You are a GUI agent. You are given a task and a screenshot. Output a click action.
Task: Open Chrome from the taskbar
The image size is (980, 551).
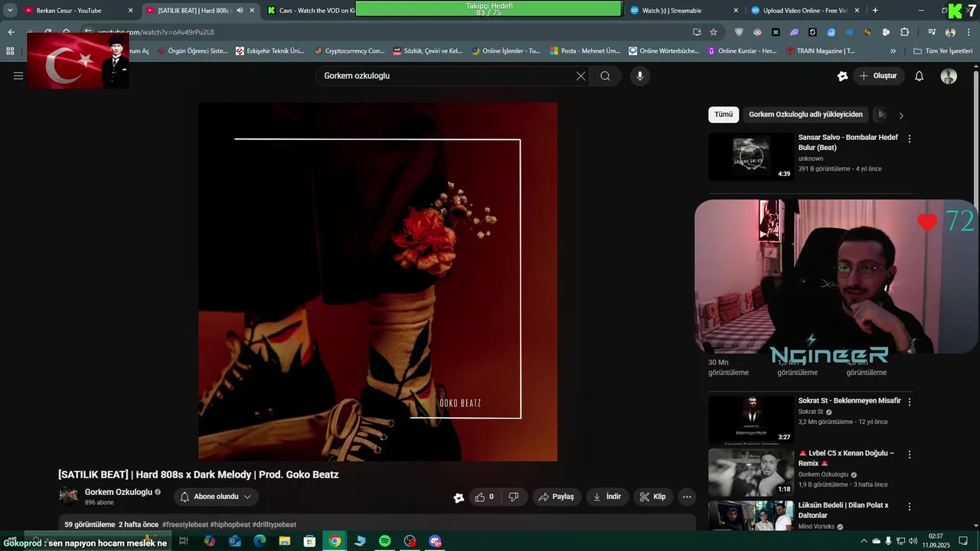(335, 541)
